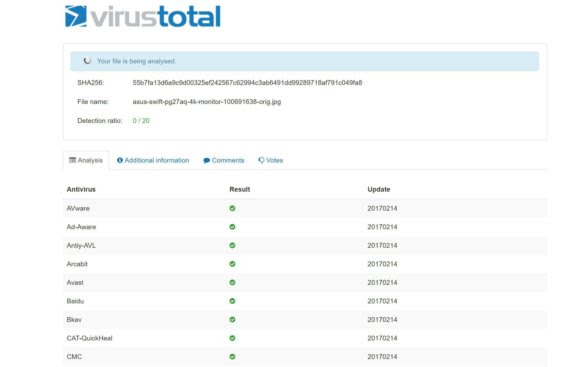This screenshot has width=580, height=367.
Task: Switch to Additional information tab
Action: 153,160
